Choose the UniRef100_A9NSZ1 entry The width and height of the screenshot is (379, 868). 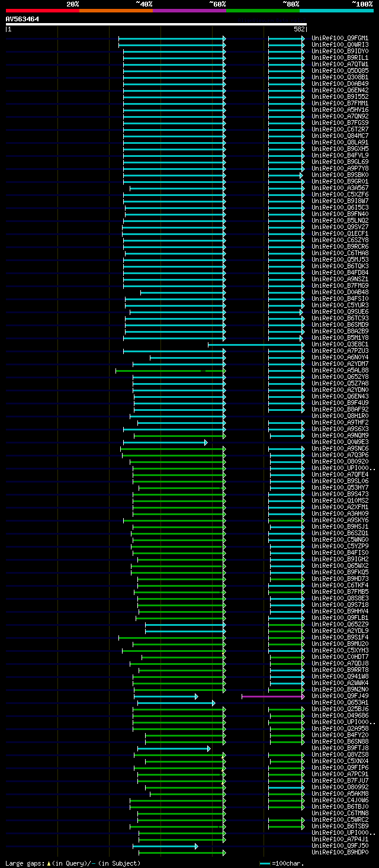pyautogui.click(x=340, y=279)
